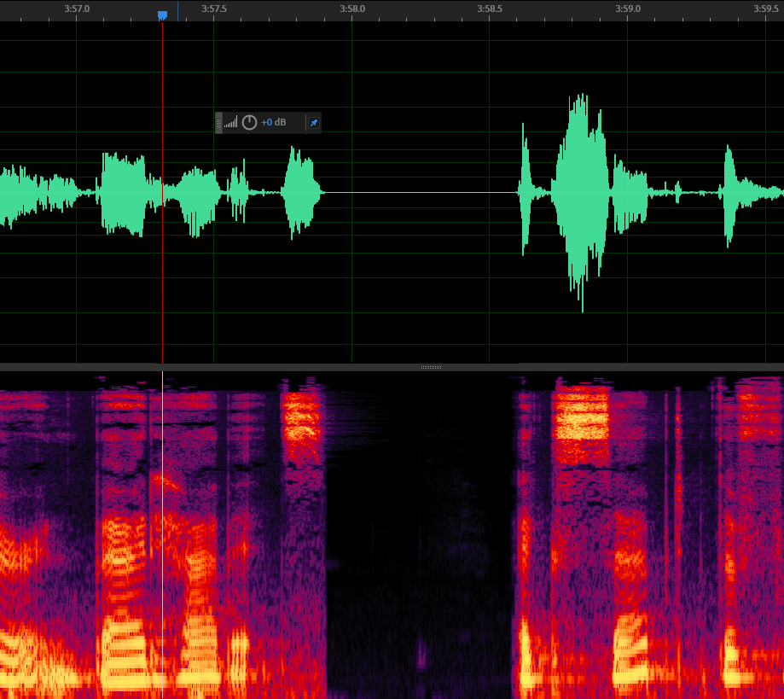Screen dimensions: 784x699
Task: Click the 3:59.0 label on the timeline
Action: 628,9
